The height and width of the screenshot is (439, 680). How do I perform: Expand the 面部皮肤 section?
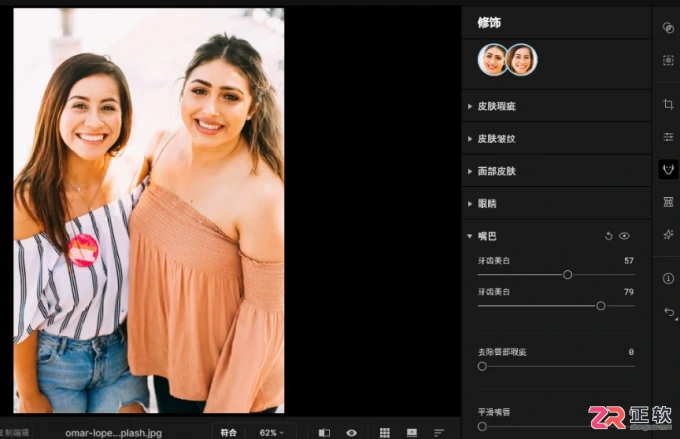[x=557, y=171]
